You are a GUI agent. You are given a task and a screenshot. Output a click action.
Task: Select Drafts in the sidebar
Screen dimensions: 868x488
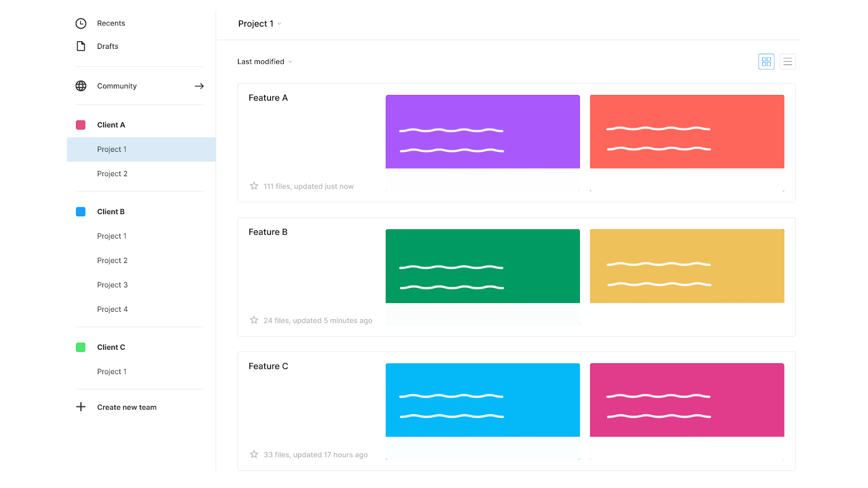(107, 46)
